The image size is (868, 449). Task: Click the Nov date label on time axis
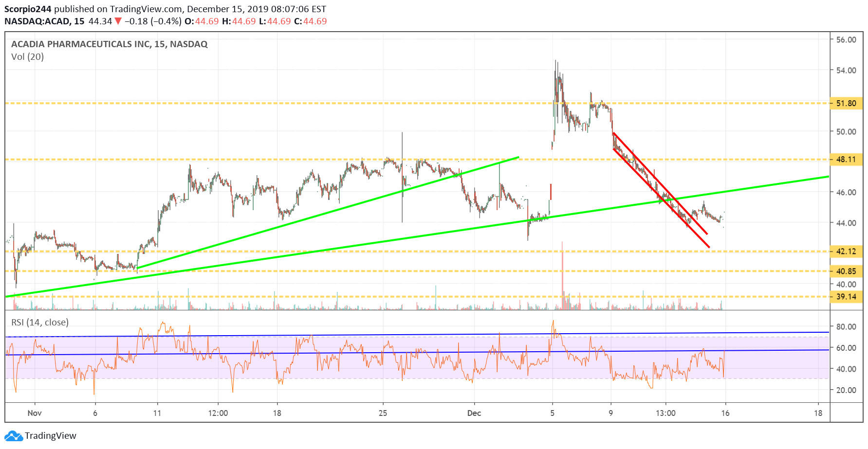pos(35,413)
